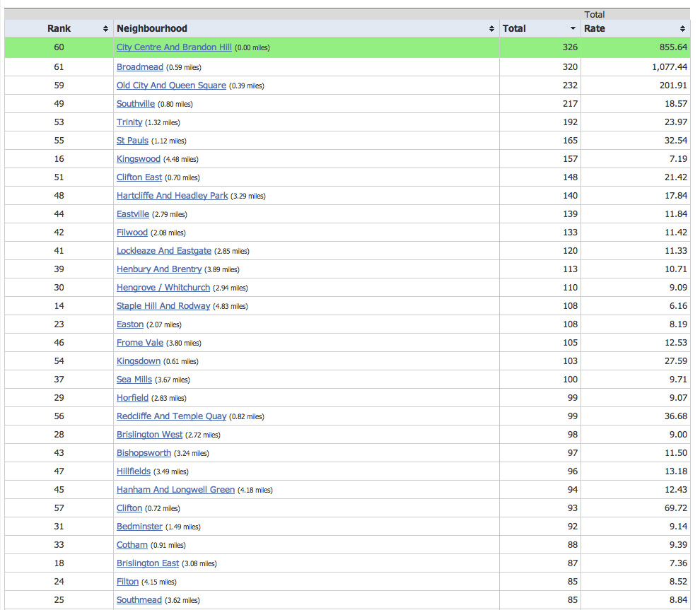The image size is (700, 610).
Task: Open the St Pauls link
Action: [132, 141]
